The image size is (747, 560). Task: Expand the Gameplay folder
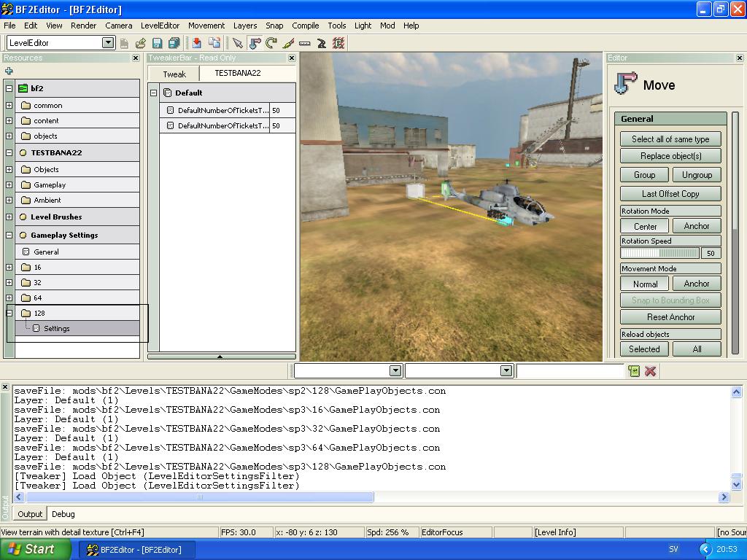coord(9,184)
